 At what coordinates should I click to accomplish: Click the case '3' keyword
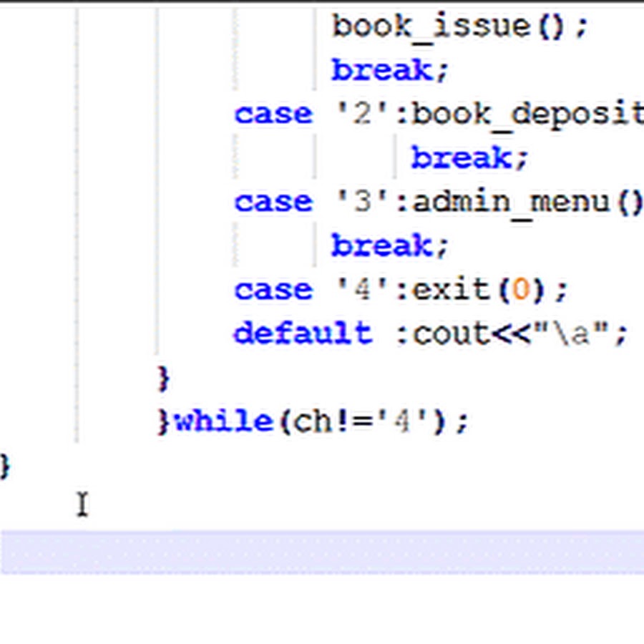pos(273,202)
